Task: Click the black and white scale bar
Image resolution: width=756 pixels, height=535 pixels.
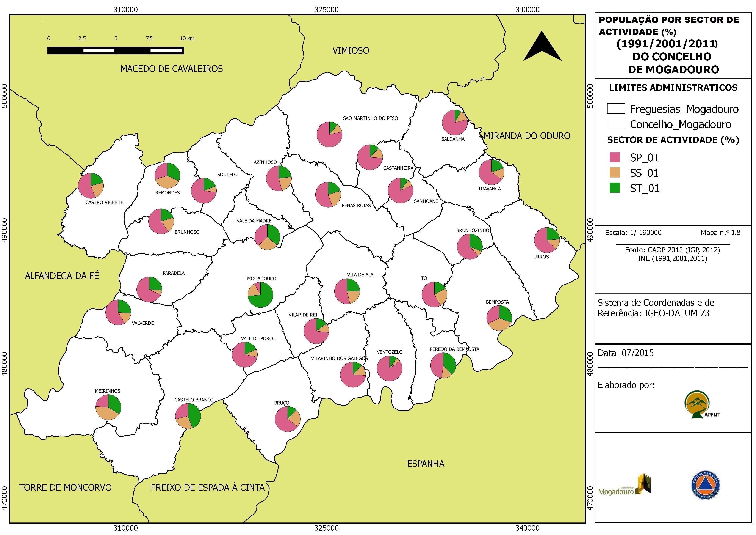Action: coord(116,50)
